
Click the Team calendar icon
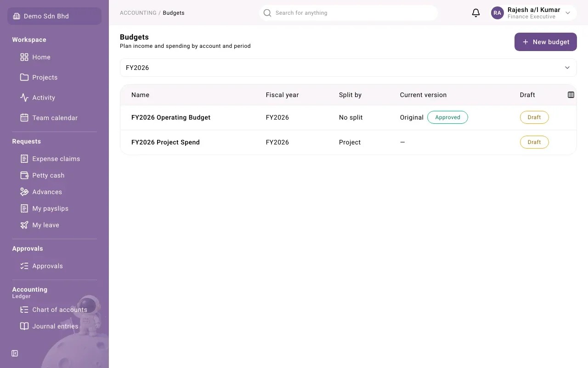coord(24,118)
